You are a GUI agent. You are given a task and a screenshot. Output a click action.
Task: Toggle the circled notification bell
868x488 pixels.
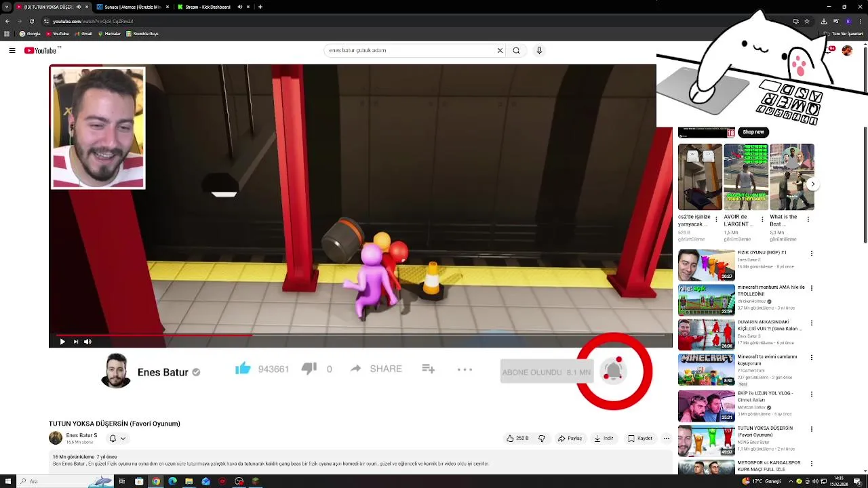[x=614, y=370]
